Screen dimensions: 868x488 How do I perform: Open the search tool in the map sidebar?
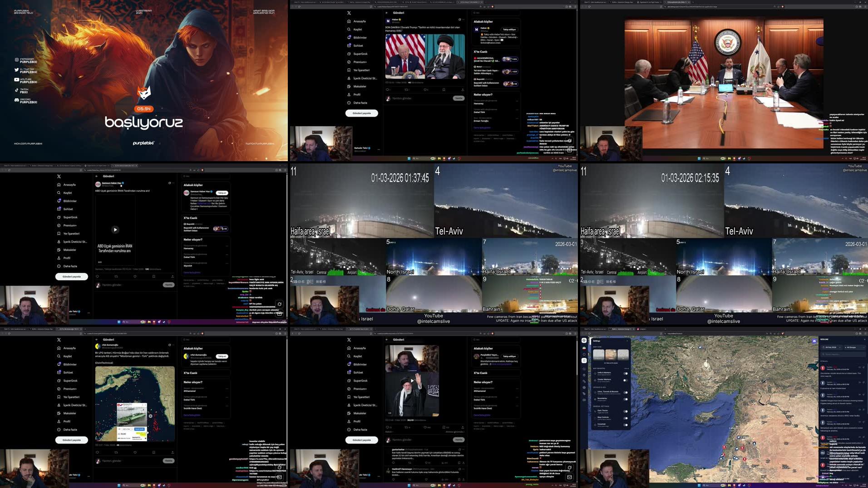(584, 369)
